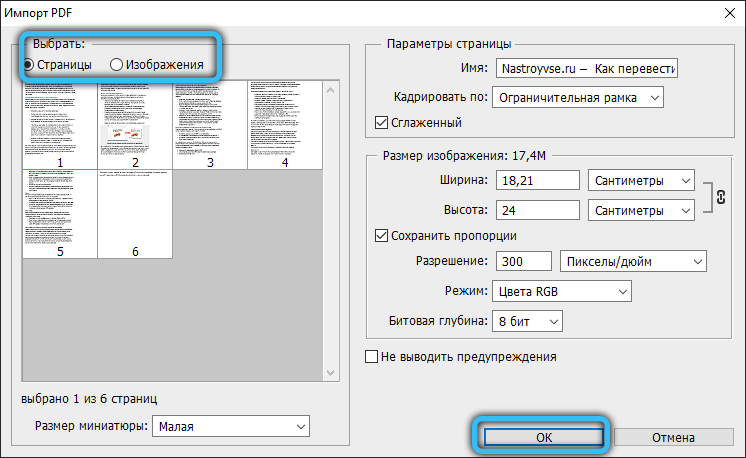The image size is (746, 458).
Task: Toggle the Сглаженный checkbox
Action: (380, 123)
